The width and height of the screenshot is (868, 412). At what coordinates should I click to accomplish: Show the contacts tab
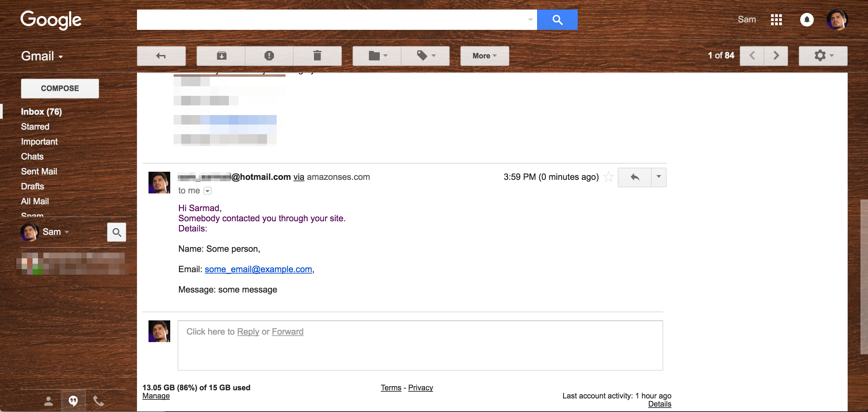click(x=48, y=401)
